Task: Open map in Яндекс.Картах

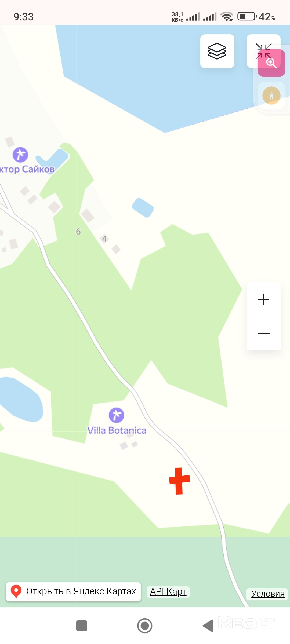Action: pos(73,591)
